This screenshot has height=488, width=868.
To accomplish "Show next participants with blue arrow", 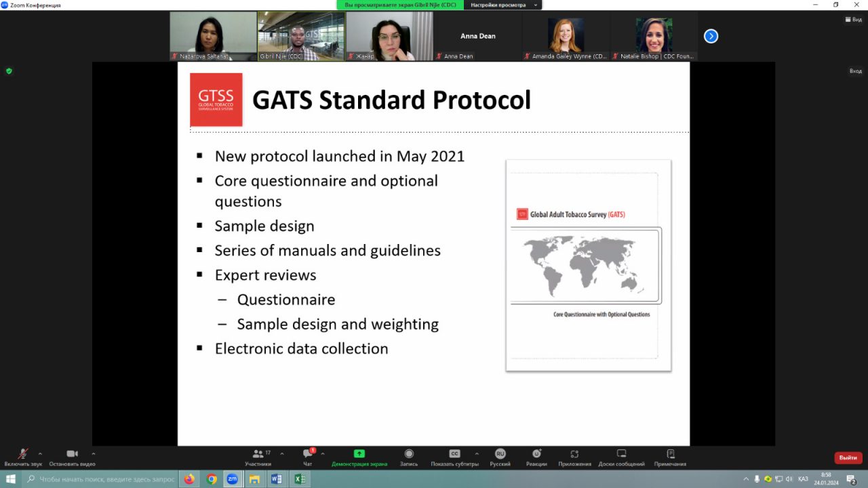I will 711,36.
